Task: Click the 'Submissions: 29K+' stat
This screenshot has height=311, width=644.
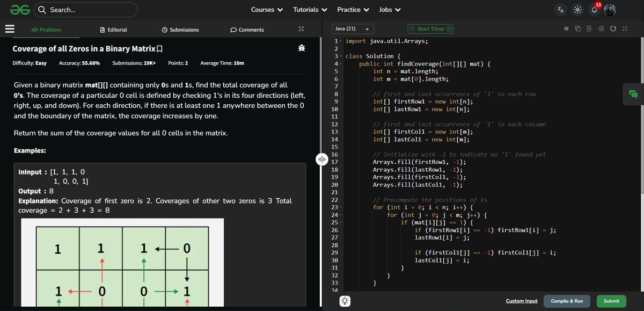Action: (x=134, y=63)
